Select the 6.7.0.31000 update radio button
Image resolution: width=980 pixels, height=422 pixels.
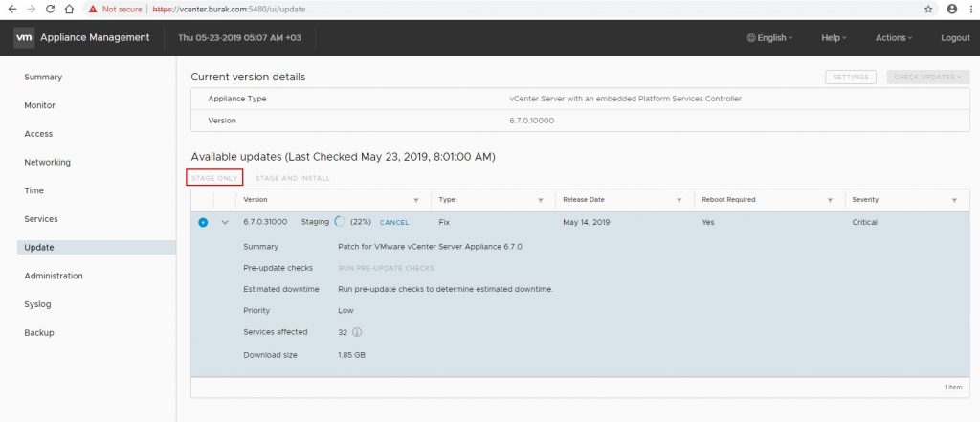[x=203, y=222]
